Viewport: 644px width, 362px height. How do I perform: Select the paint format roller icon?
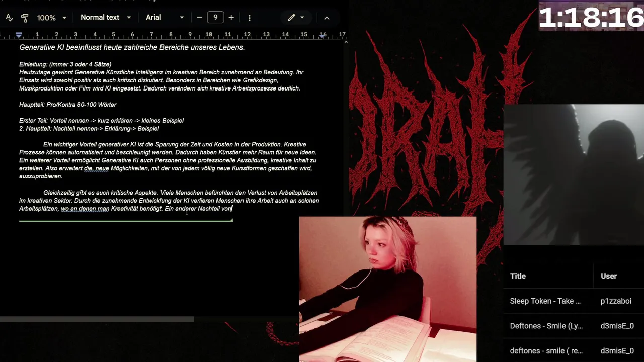coord(25,18)
